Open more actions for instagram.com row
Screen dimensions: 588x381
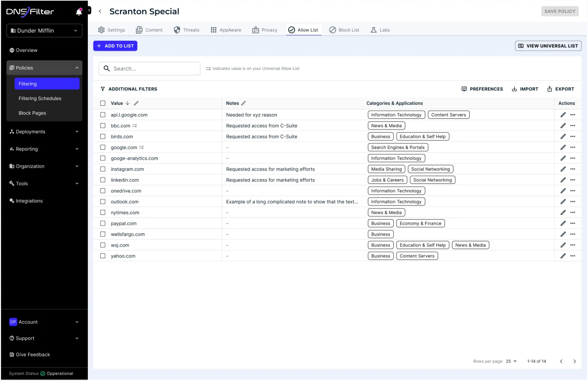573,169
